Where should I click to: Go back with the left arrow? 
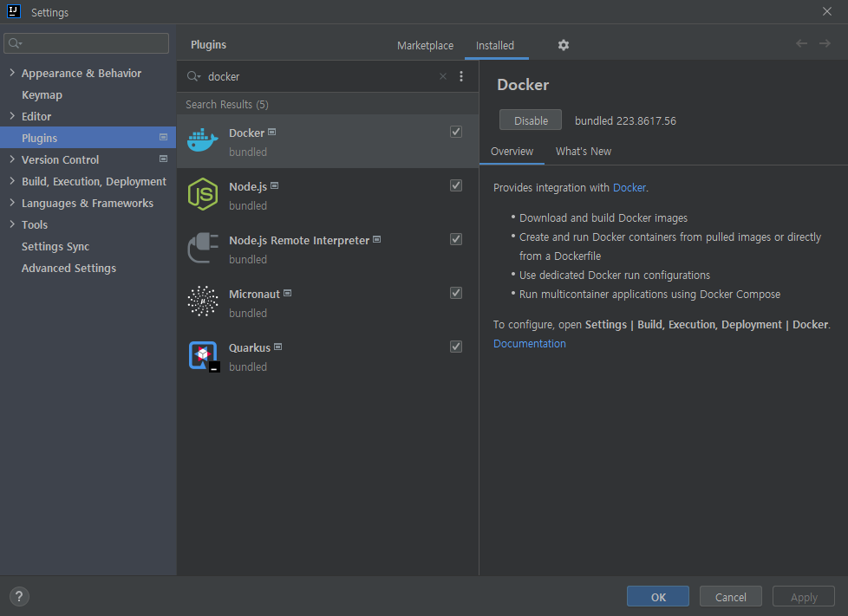click(801, 43)
